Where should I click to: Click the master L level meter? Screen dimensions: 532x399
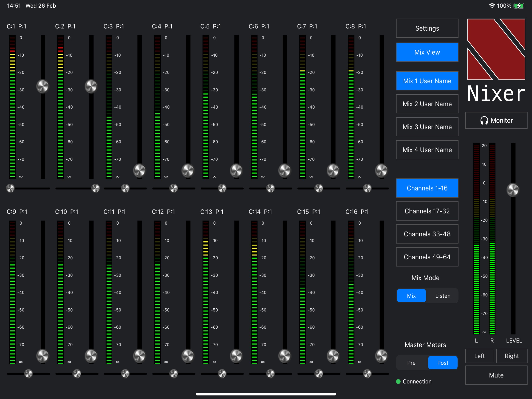(x=476, y=238)
